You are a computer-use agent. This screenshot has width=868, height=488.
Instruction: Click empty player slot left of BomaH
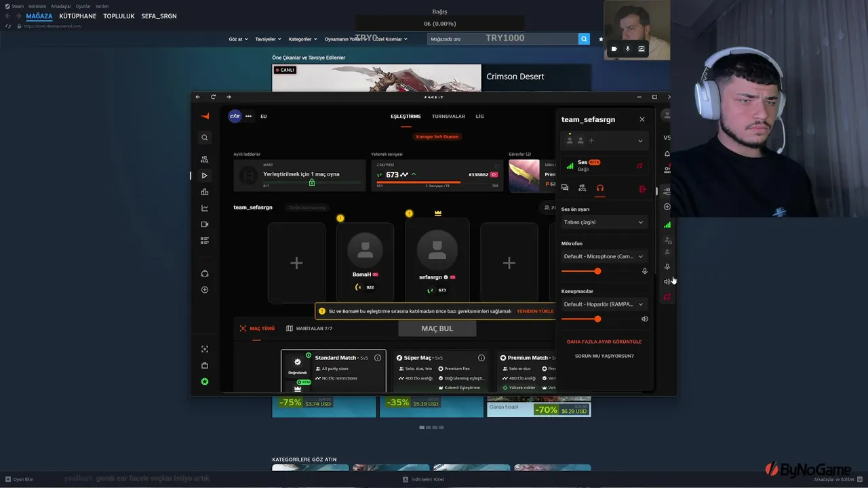point(296,263)
